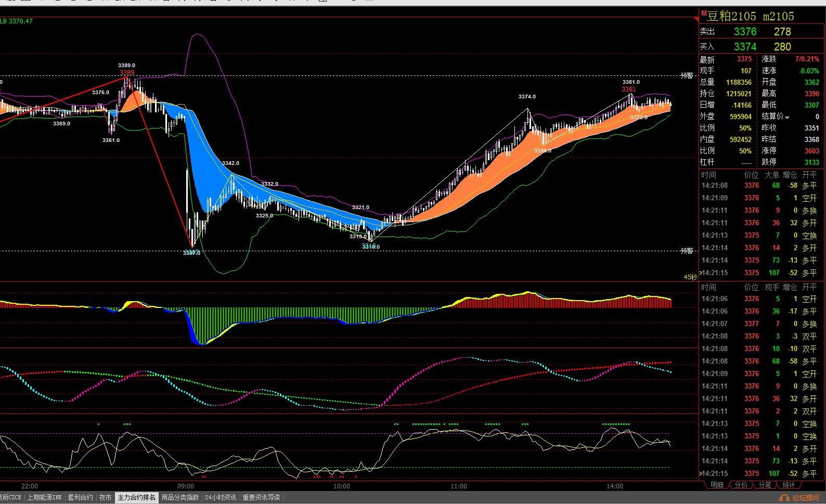The image size is (826, 504).
Task: Open the 主力合约排名 tab
Action: point(136,498)
